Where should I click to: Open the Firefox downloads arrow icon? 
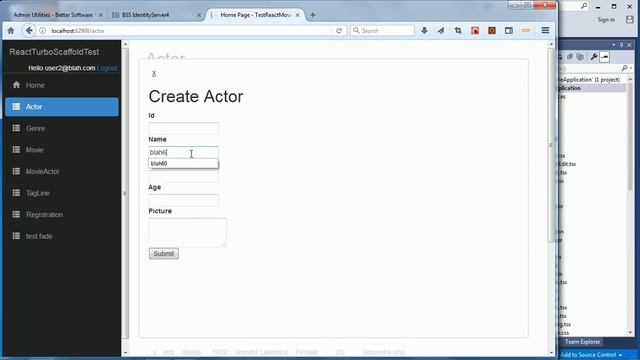(424, 31)
